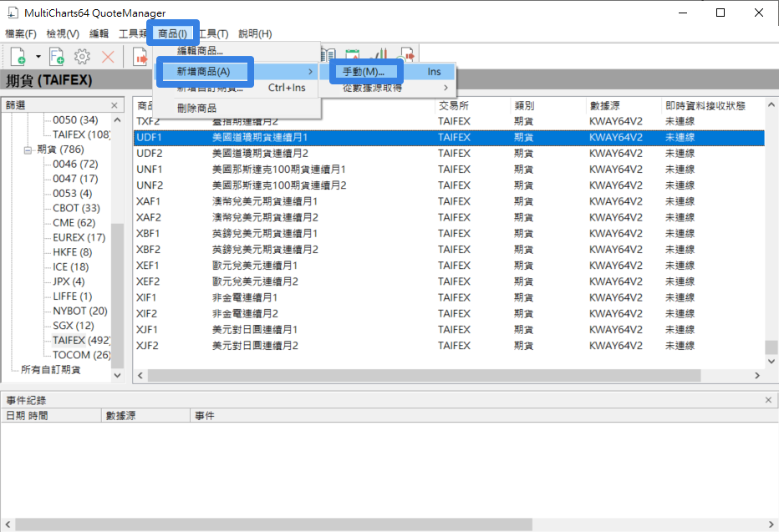Image resolution: width=779 pixels, height=532 pixels.
Task: Click the open-book toolbar icon
Action: click(328, 54)
